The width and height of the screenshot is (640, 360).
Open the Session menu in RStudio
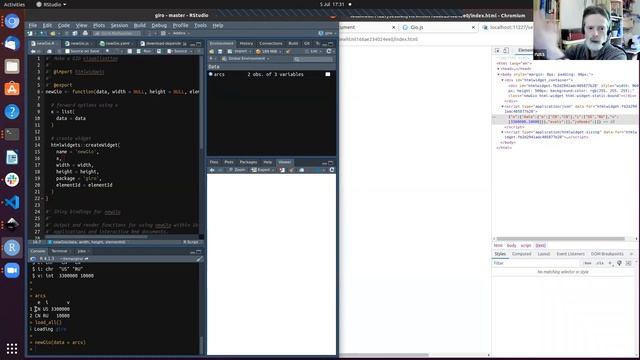coord(119,25)
